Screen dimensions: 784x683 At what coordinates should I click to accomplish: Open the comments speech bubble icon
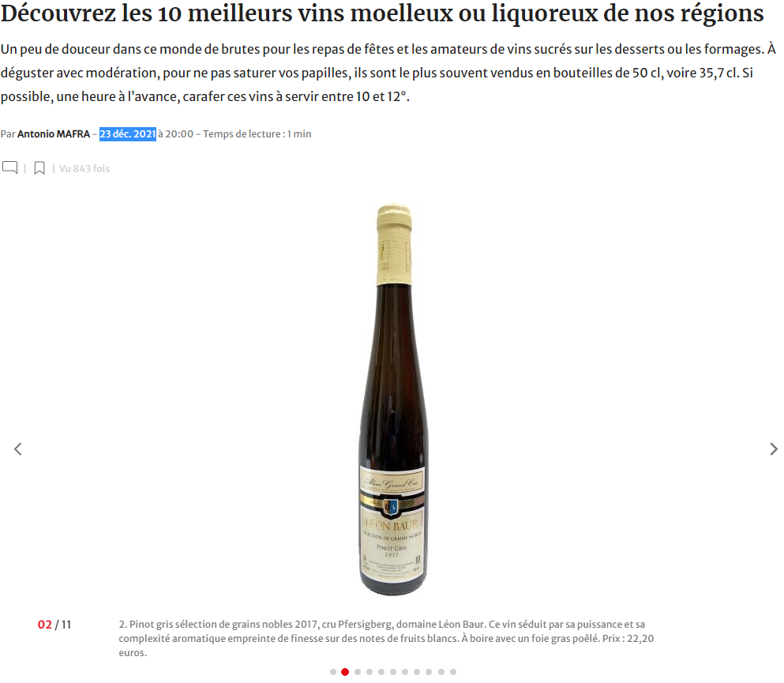[x=10, y=167]
